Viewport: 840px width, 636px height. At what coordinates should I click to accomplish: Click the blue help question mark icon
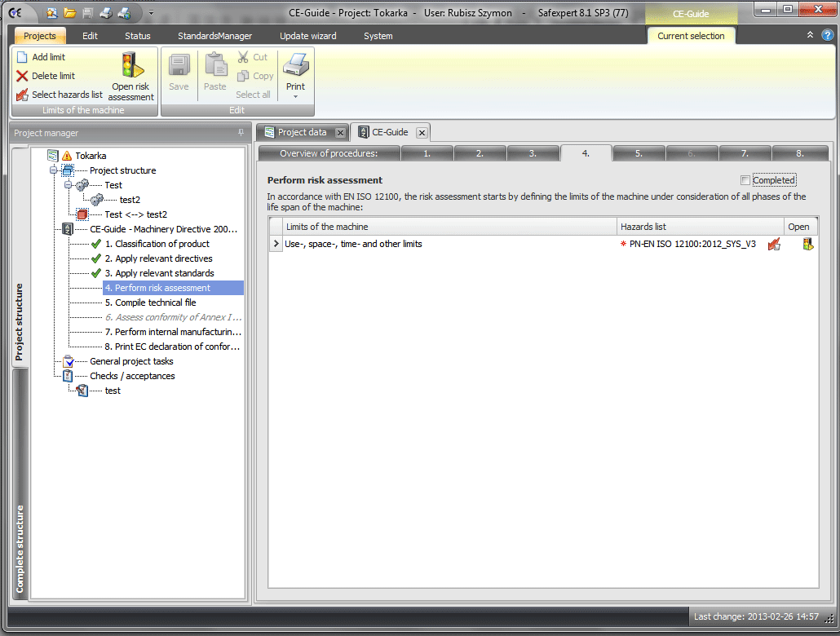[827, 35]
